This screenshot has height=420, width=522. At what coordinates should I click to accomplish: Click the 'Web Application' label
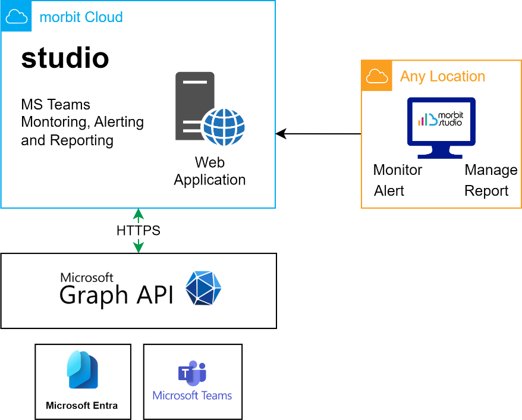pyautogui.click(x=210, y=171)
